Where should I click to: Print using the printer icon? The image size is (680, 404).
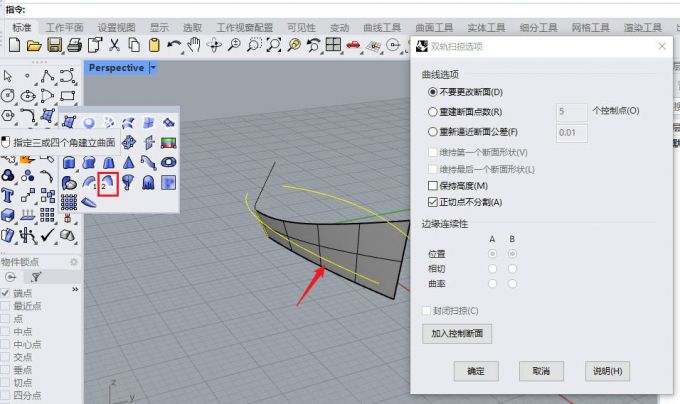(x=75, y=45)
